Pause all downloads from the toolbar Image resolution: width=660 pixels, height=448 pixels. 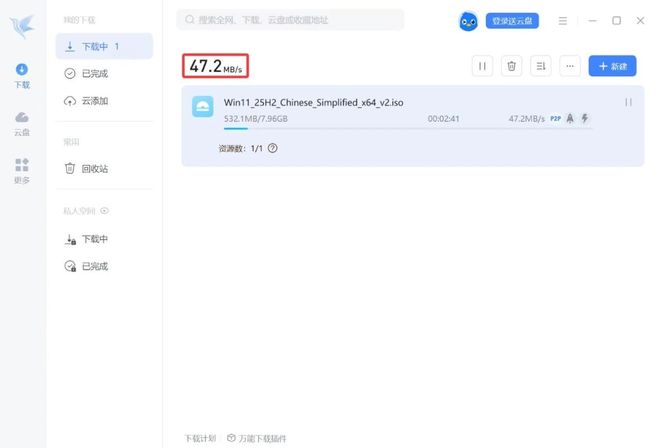click(482, 66)
